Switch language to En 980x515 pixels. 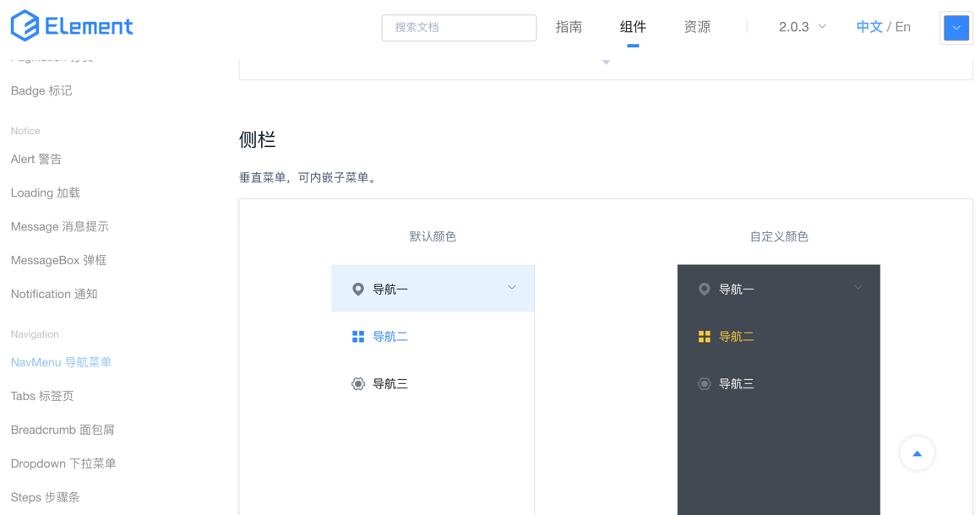point(903,27)
